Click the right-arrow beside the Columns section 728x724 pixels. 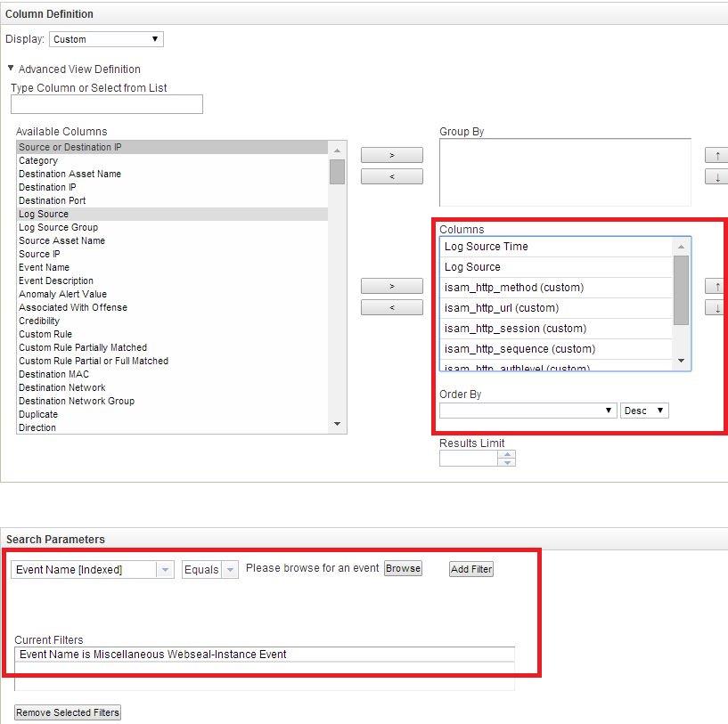pos(392,286)
